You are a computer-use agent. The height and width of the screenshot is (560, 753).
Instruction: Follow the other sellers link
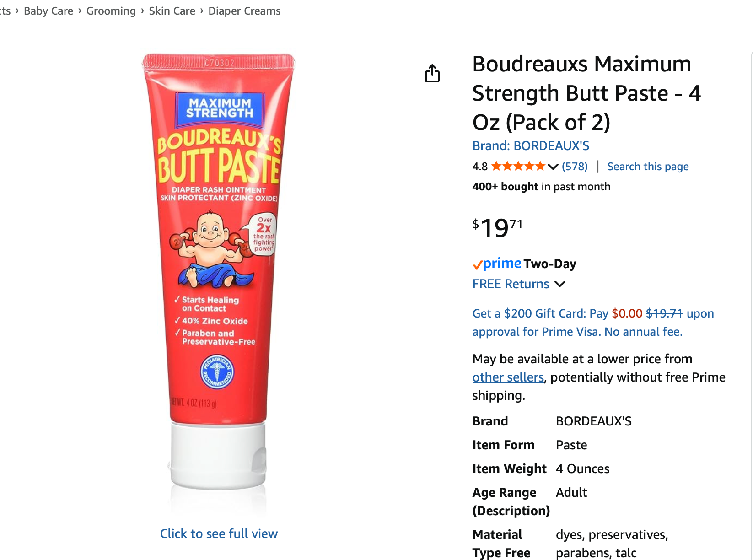point(508,377)
